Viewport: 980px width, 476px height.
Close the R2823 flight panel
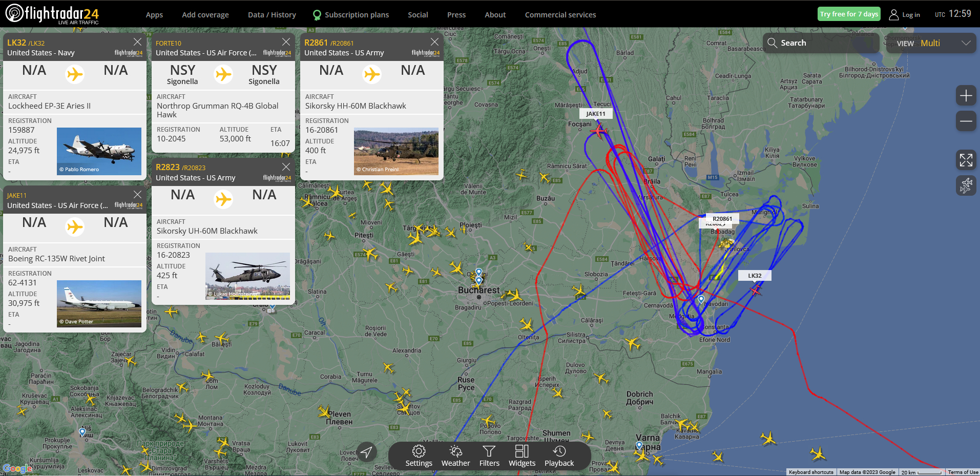pos(286,167)
